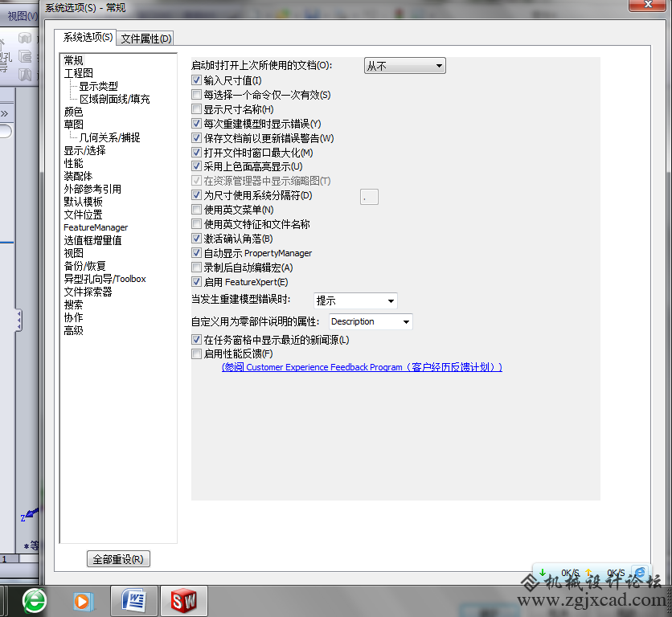Switch to 系统选项(S) tab
This screenshot has width=672, height=617.
click(x=88, y=38)
